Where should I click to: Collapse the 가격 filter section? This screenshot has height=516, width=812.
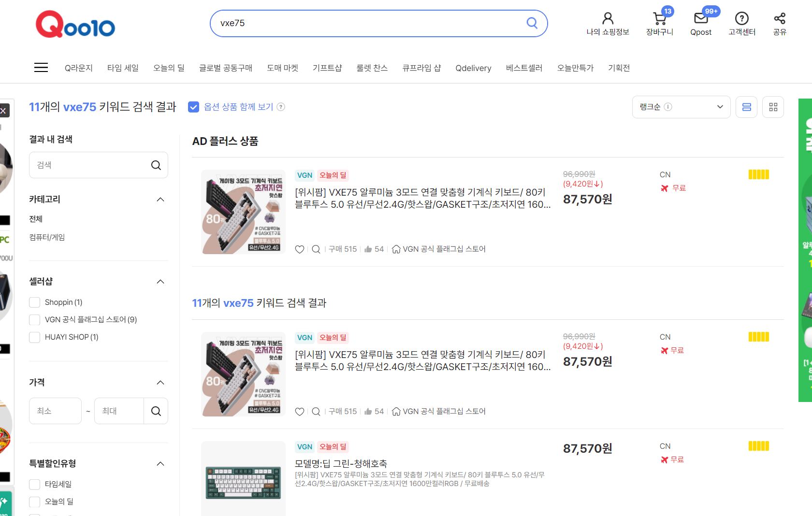pos(160,383)
